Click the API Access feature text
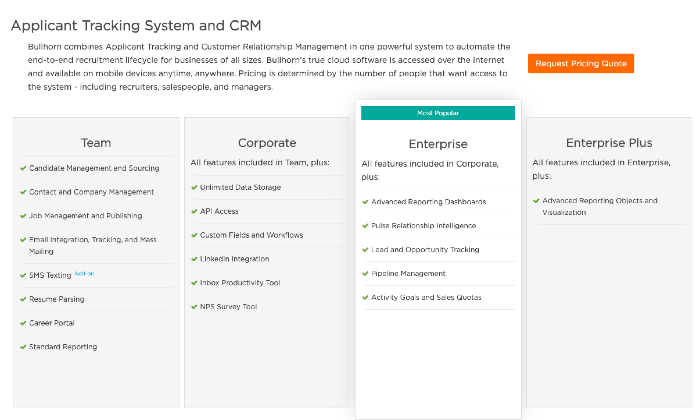 (x=219, y=211)
